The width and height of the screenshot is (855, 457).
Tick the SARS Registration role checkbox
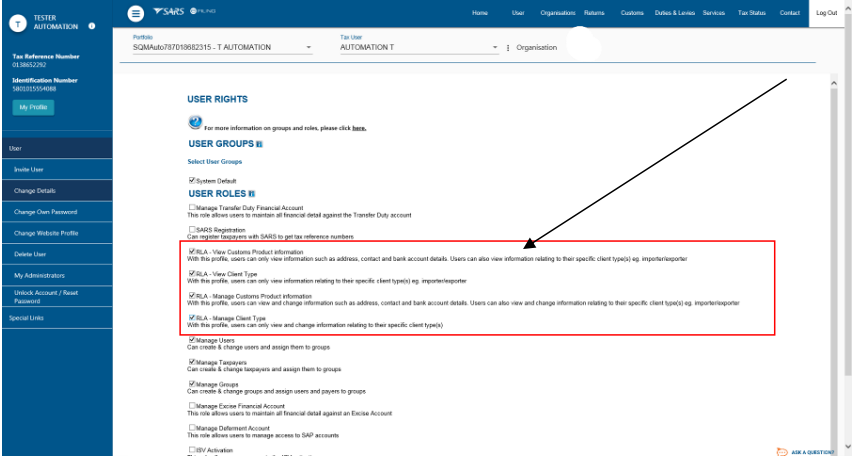[192, 229]
